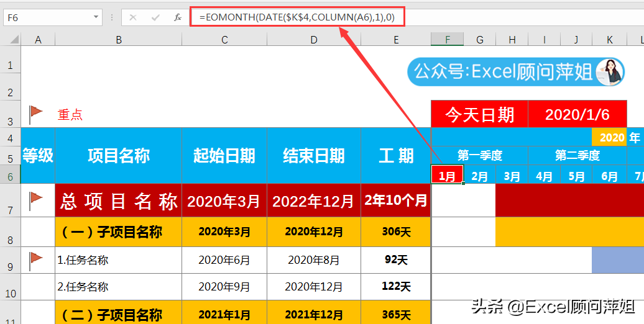Click the 1月 month cell
The image size is (644, 324).
448,174
